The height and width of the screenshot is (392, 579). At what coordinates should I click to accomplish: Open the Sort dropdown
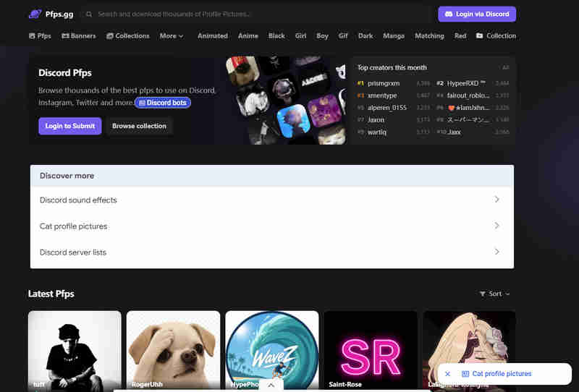pyautogui.click(x=495, y=294)
